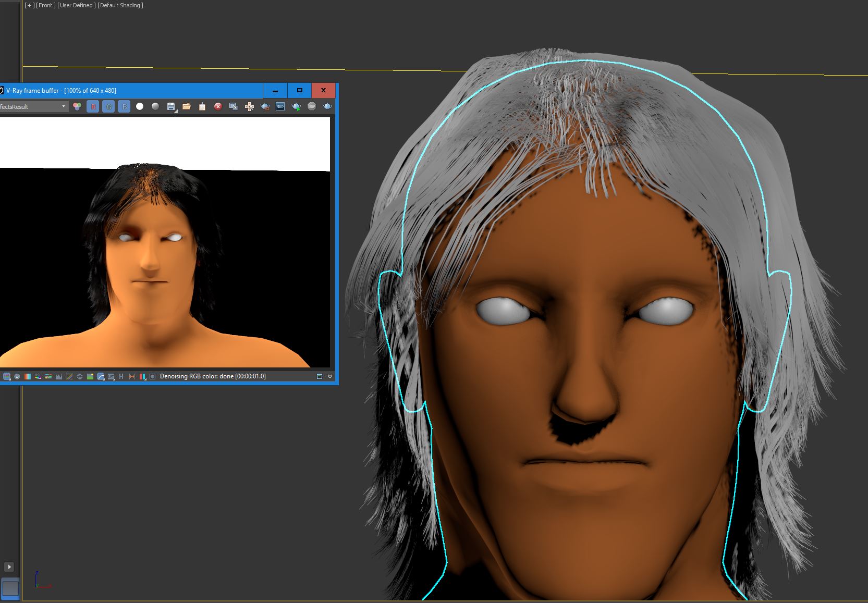
Task: Save the rendered image with disk icon
Action: click(x=171, y=106)
